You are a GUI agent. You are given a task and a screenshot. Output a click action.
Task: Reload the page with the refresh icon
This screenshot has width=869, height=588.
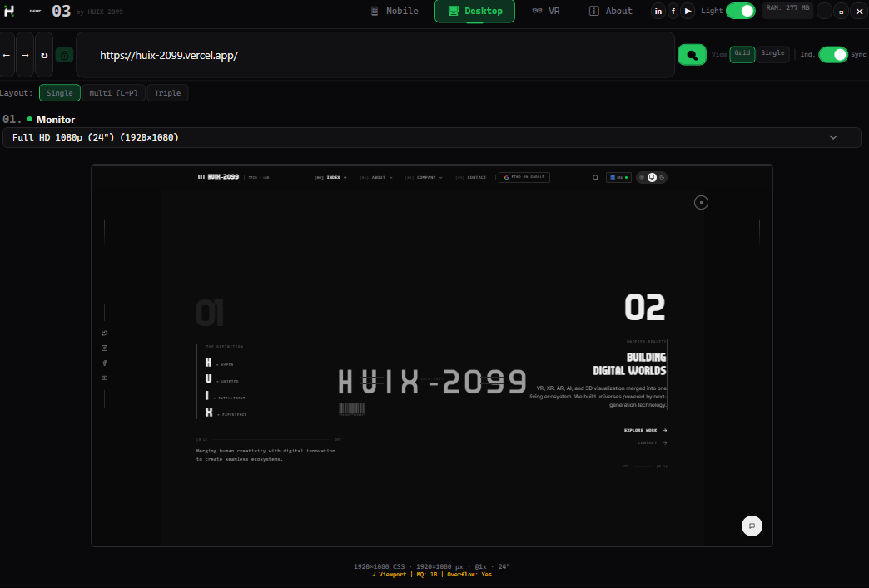coord(44,55)
